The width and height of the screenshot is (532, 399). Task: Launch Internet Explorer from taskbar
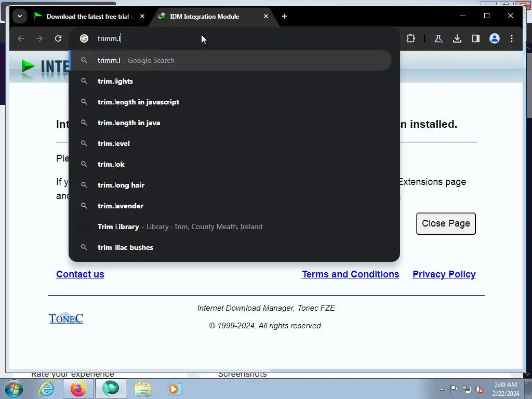click(x=46, y=389)
